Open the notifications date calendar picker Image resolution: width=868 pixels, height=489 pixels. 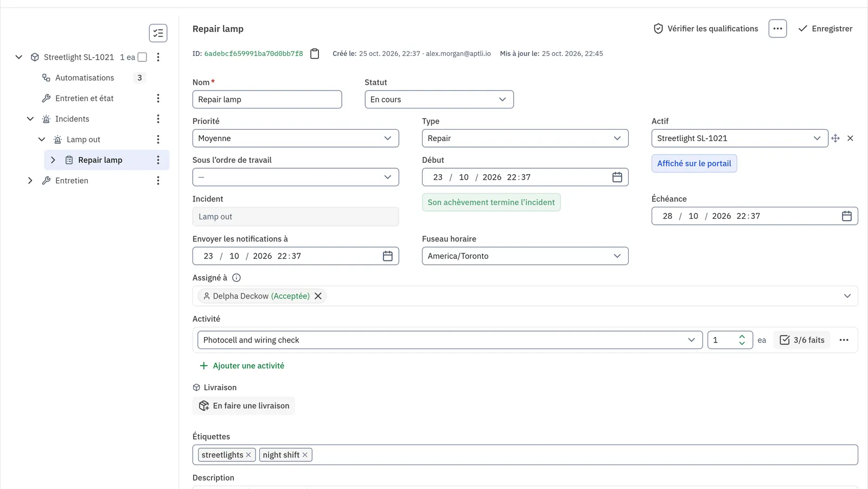click(387, 256)
